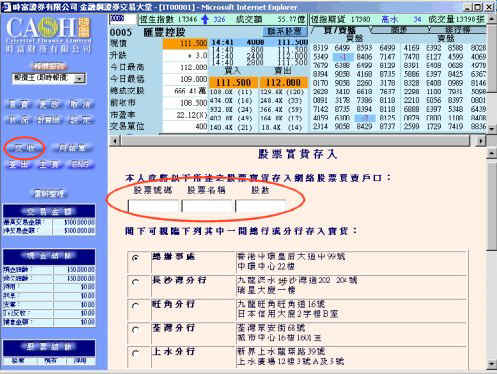Switch to the 買/賣盤 tab
The height and width of the screenshot is (374, 497).
(340, 30)
